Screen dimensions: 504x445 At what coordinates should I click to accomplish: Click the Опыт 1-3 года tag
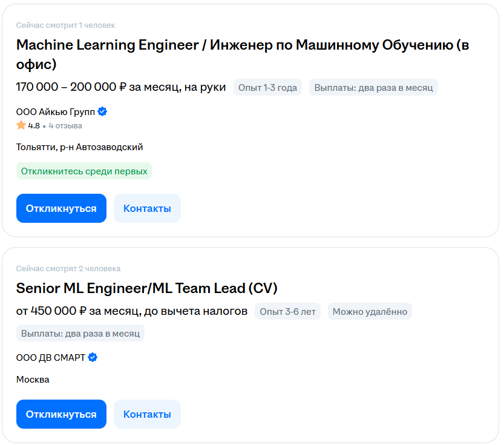pyautogui.click(x=267, y=88)
